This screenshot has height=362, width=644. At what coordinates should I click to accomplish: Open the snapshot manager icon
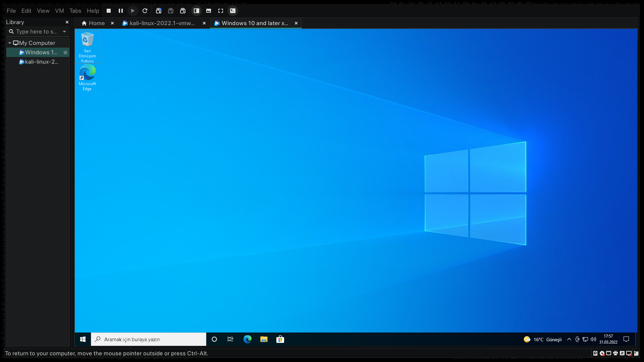pyautogui.click(x=183, y=11)
